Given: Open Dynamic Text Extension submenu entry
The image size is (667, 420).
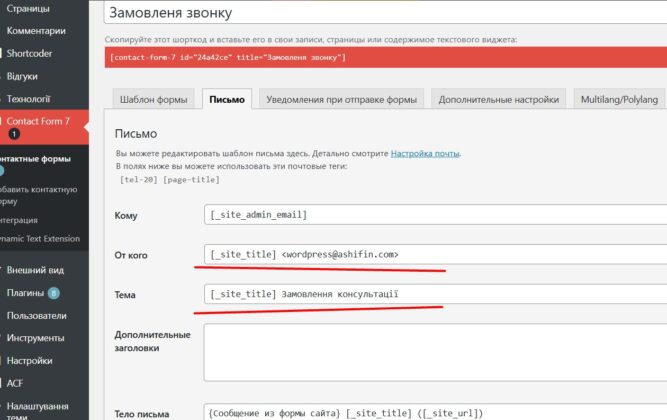Looking at the screenshot, I should [39, 237].
